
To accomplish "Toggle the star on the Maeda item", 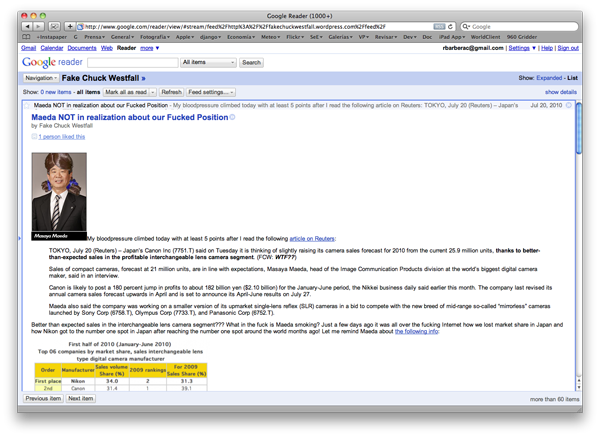I will (x=27, y=105).
